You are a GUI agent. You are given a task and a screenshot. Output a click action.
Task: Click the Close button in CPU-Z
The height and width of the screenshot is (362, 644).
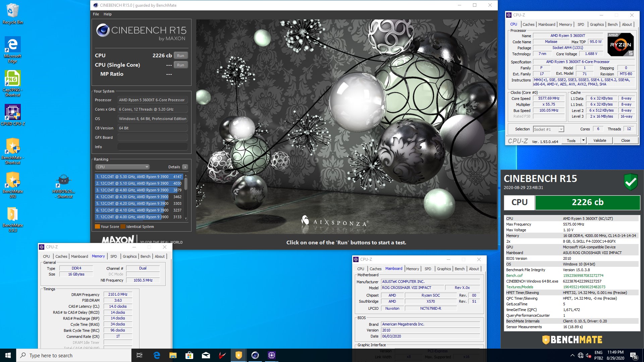625,141
